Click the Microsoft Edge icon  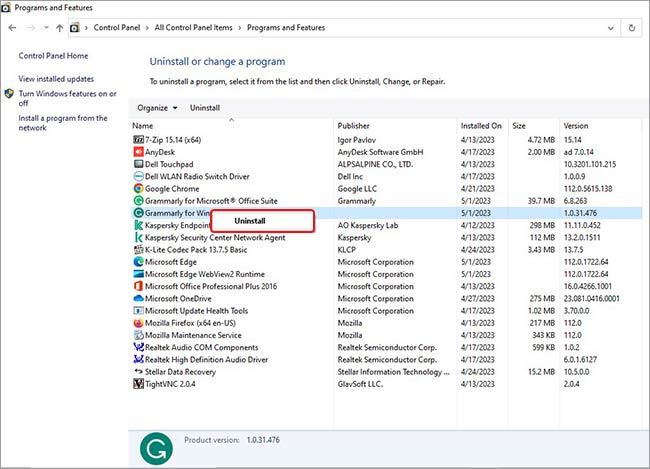coord(138,262)
